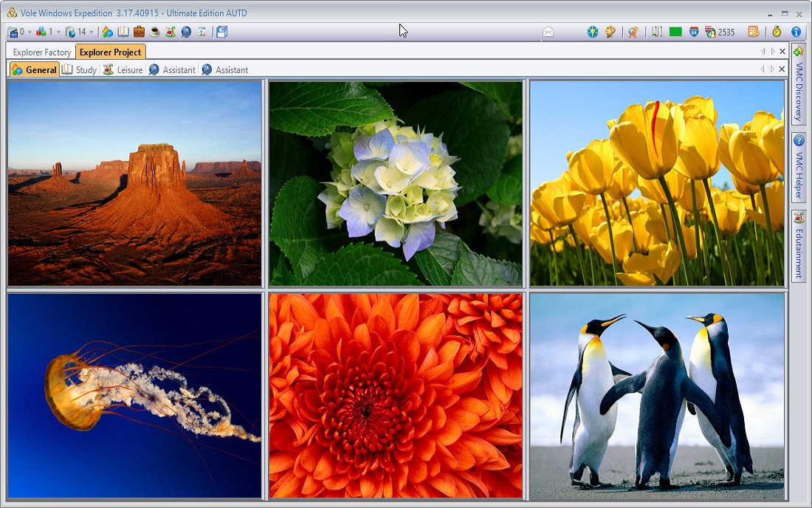
Task: Select the Leisure tab
Action: [x=123, y=69]
